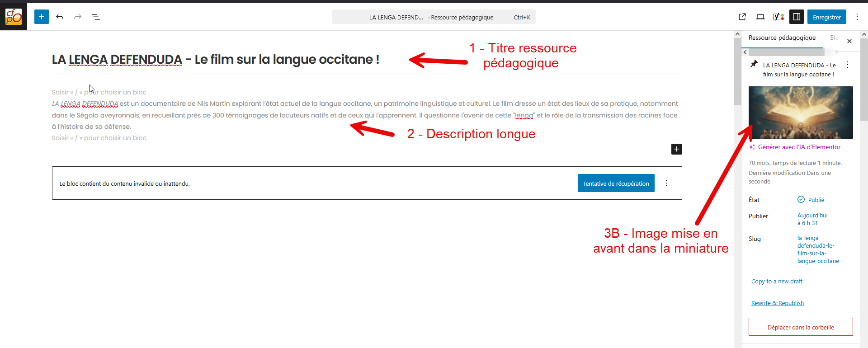The height and width of the screenshot is (348, 868).
Task: Click the pin icon beside the title
Action: tap(754, 64)
